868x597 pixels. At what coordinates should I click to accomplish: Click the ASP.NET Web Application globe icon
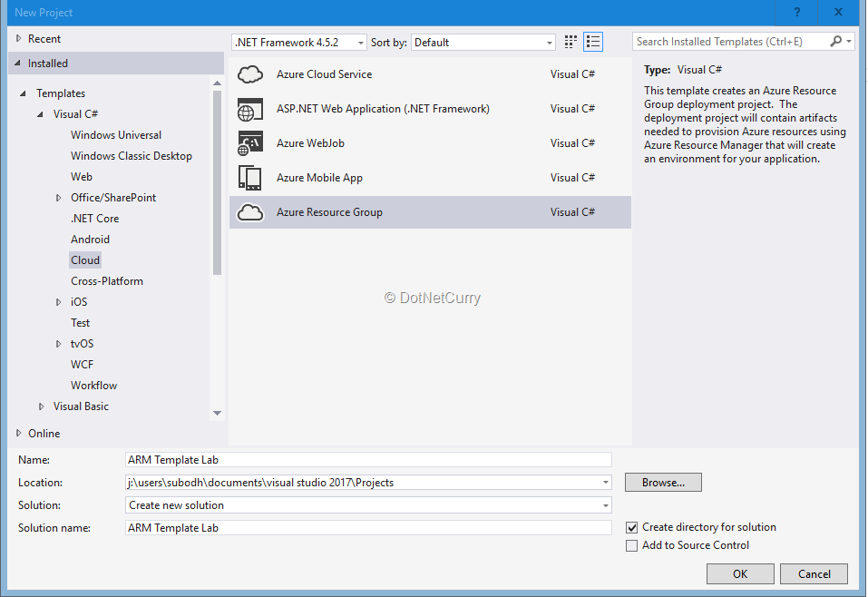[x=250, y=109]
